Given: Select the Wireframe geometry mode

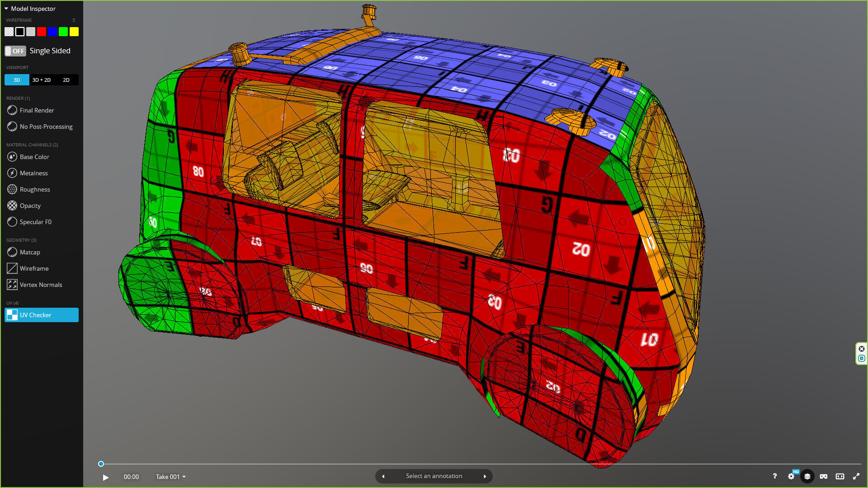Looking at the screenshot, I should [x=34, y=268].
